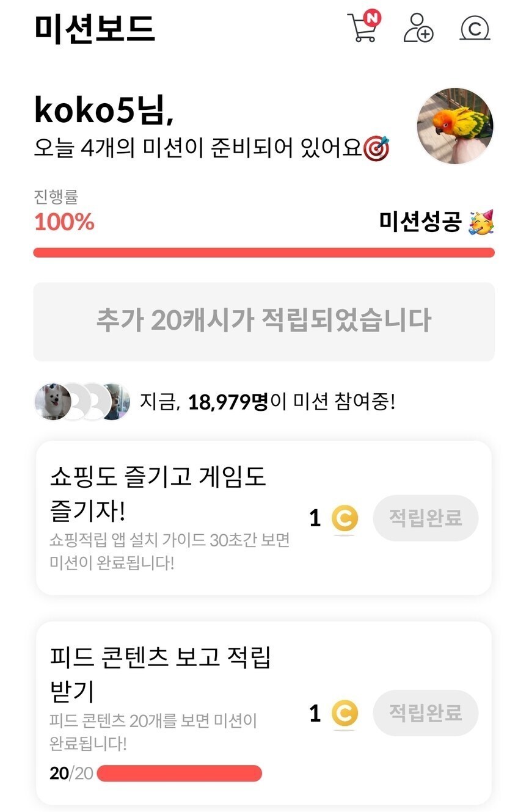507x812 pixels.
Task: Tap the 추가 20캐시가 적립되었습니다 banner
Action: click(x=264, y=321)
